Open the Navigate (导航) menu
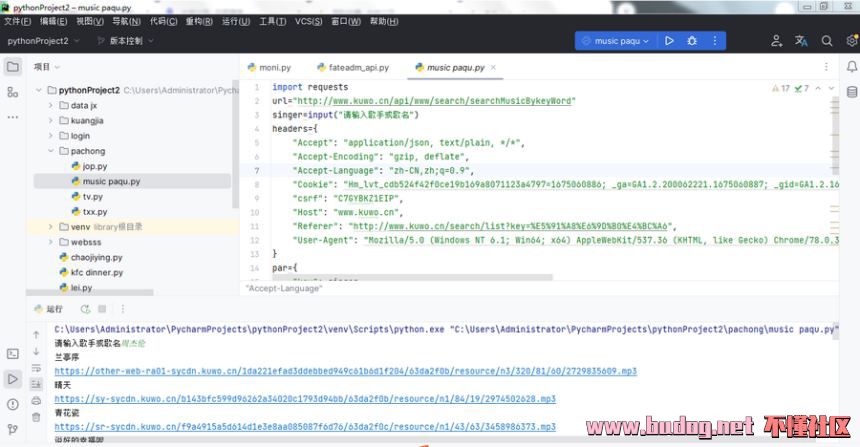Viewport: 860px width, 447px height. point(126,21)
